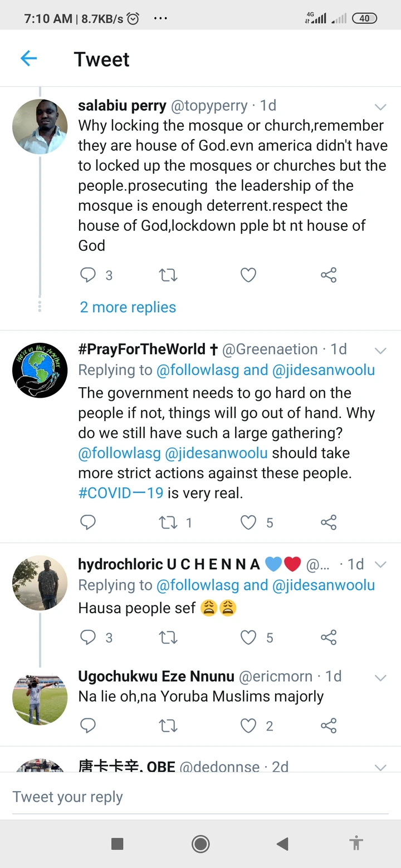Open options chevron on #PrayForTheWorld tweet
Viewport: 401px width, 868px height.
pos(380,350)
